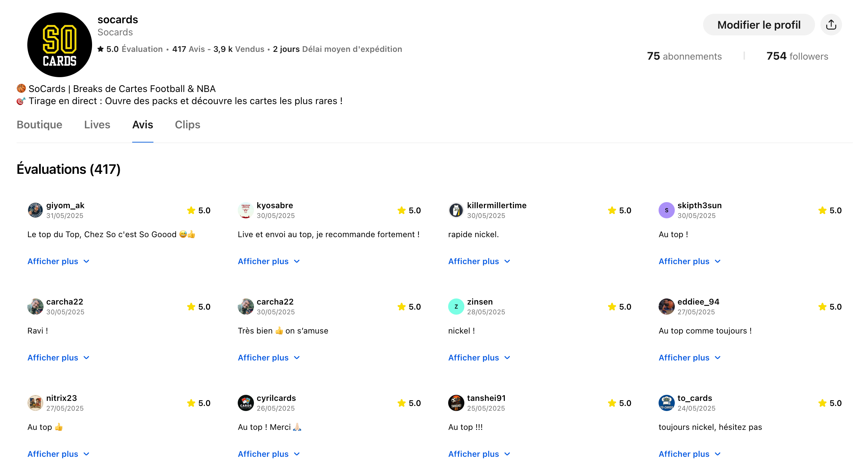The width and height of the screenshot is (868, 475).
Task: Click the '2 jours Délai moyen d'expédition' stat
Action: [x=337, y=49]
